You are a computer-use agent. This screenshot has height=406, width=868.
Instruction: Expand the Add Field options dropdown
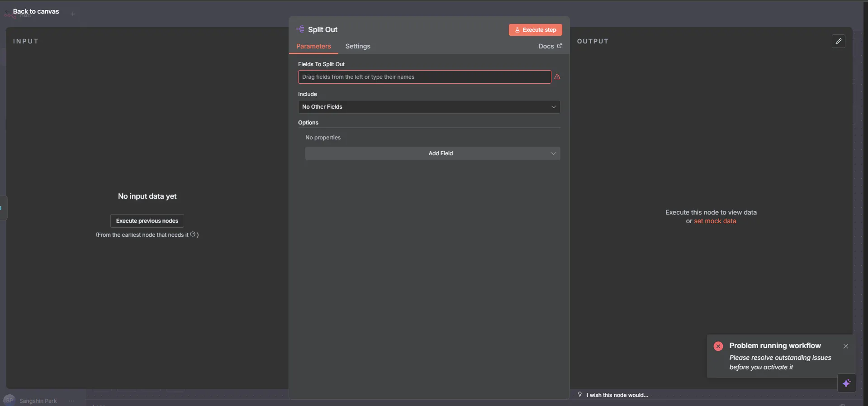(x=432, y=153)
